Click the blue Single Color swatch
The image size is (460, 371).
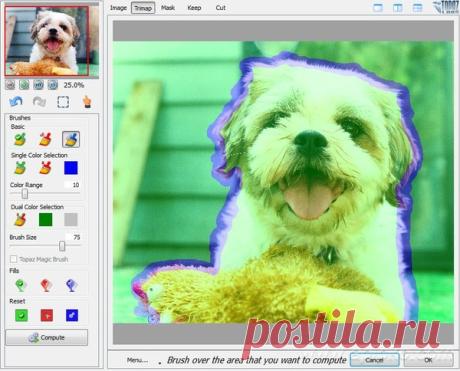pyautogui.click(x=71, y=168)
